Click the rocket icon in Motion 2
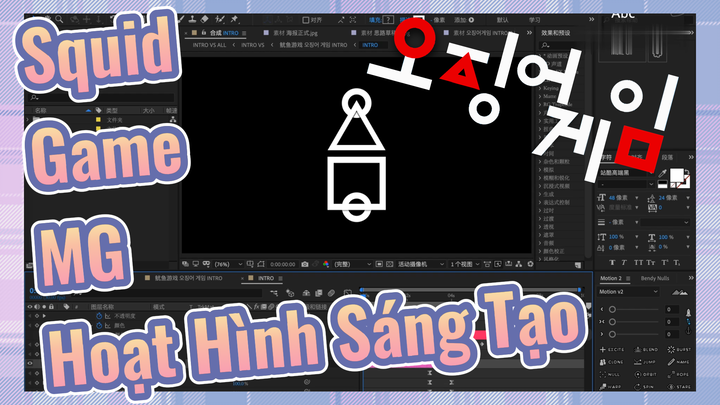Viewport: 720px width, 405px height. [x=688, y=313]
